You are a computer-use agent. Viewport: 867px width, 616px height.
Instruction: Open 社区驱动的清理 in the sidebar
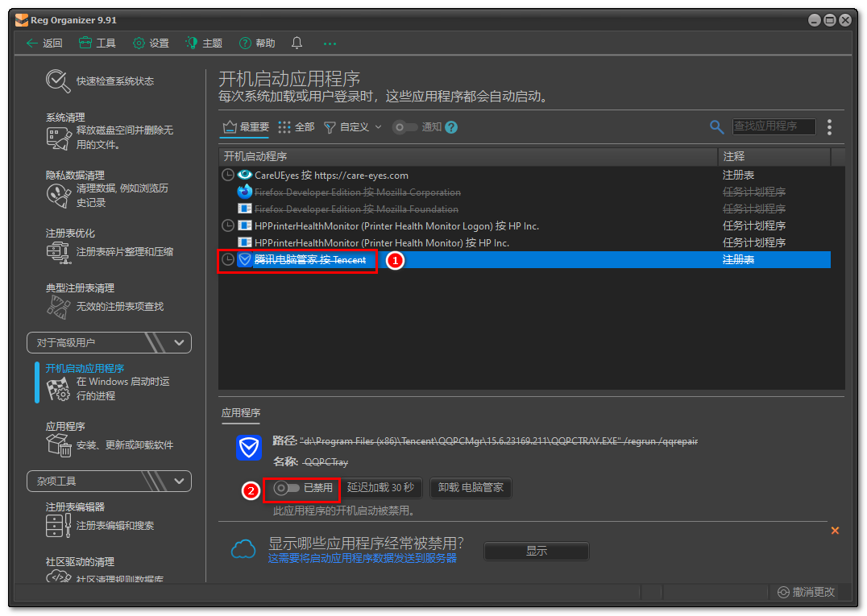tap(81, 562)
